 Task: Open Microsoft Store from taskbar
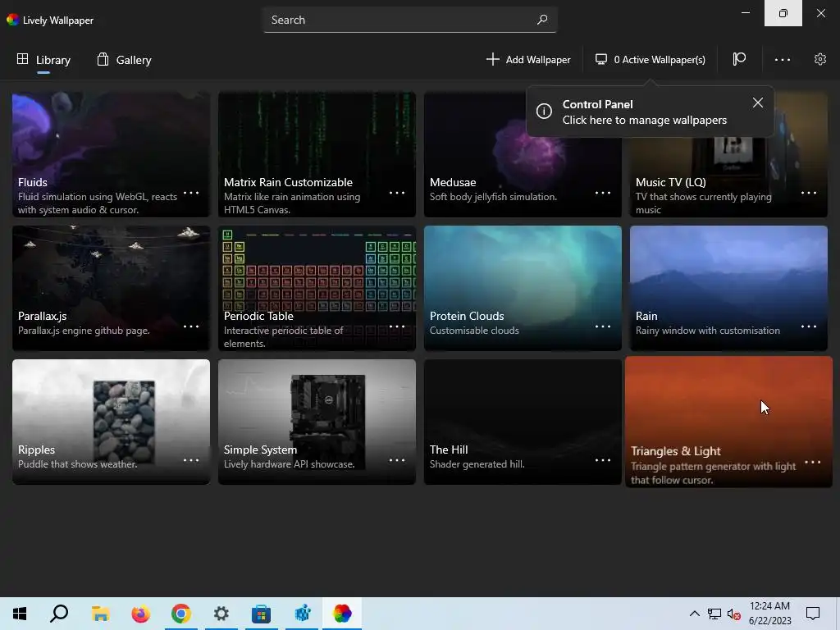pyautogui.click(x=262, y=614)
